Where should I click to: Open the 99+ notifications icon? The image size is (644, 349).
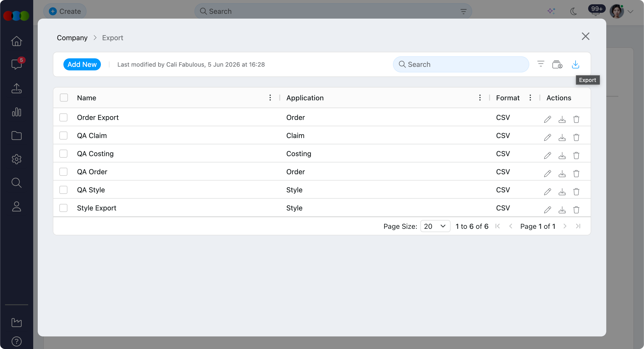pyautogui.click(x=596, y=11)
